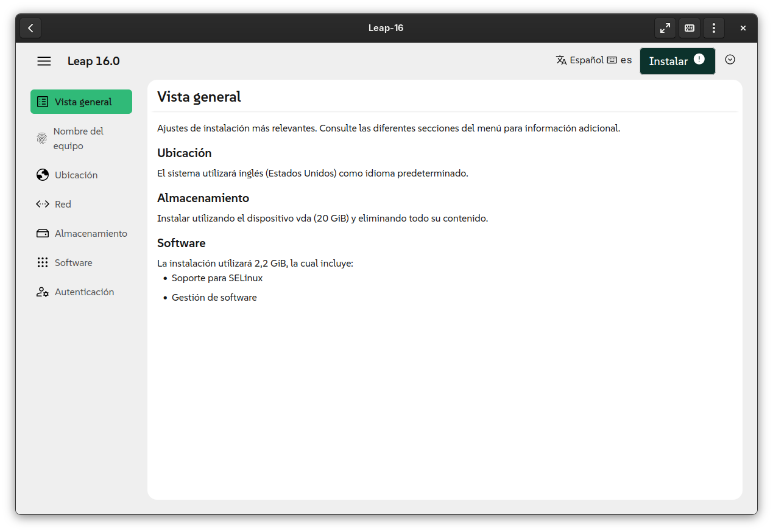Open the Almacenamiento section in the sidebar
The width and height of the screenshot is (773, 532).
[91, 233]
